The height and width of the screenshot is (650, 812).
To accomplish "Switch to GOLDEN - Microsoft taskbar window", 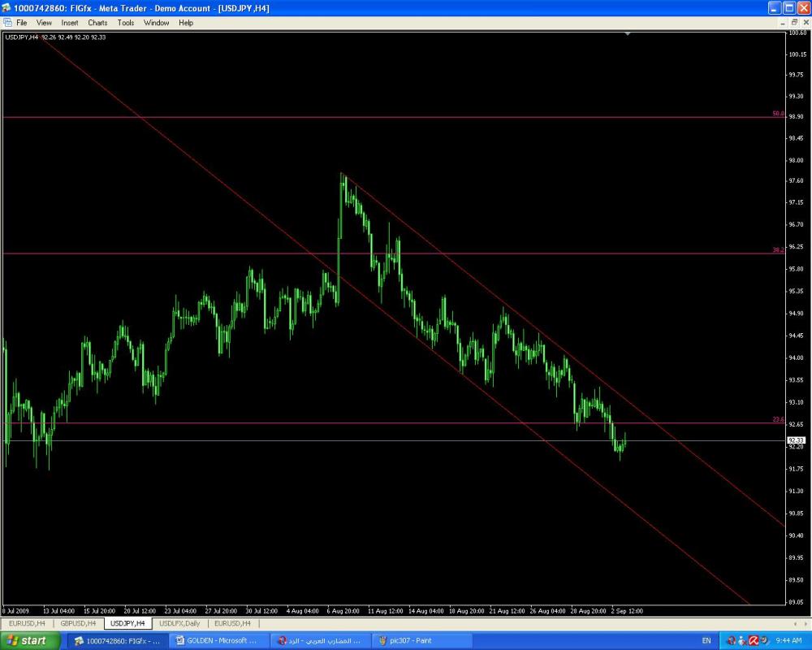I will click(218, 641).
